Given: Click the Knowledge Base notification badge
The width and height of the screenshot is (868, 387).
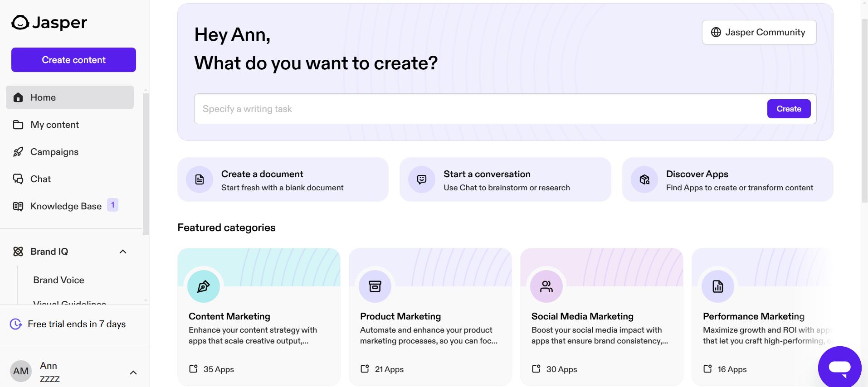Looking at the screenshot, I should point(112,205).
